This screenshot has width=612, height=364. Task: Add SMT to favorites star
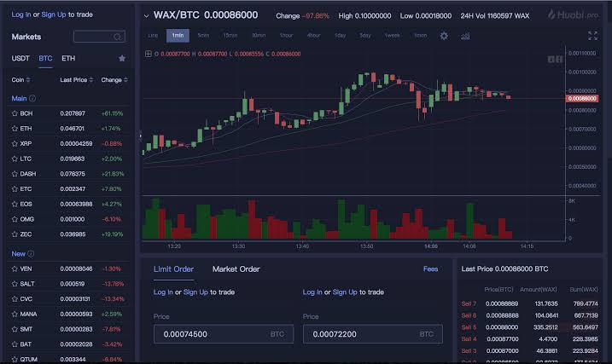click(15, 329)
